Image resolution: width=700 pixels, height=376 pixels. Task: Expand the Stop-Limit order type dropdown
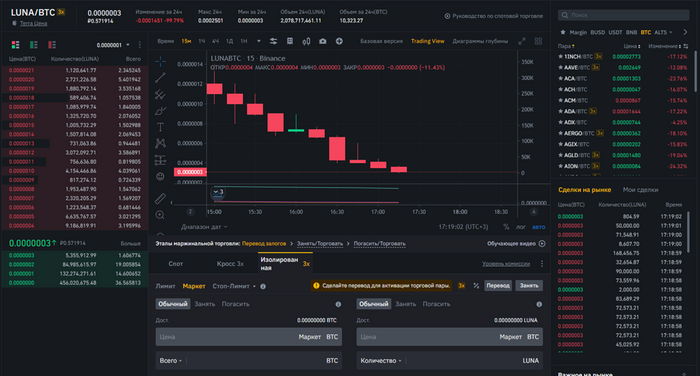coord(234,286)
